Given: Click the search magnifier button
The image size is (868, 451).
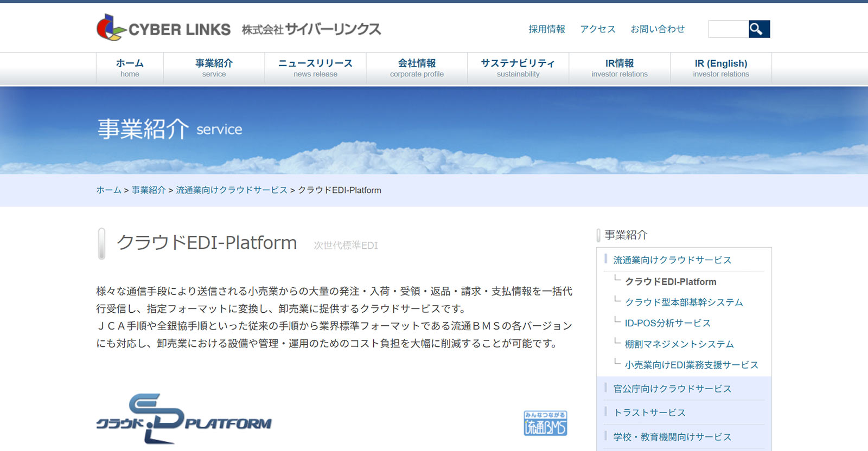Looking at the screenshot, I should point(759,29).
